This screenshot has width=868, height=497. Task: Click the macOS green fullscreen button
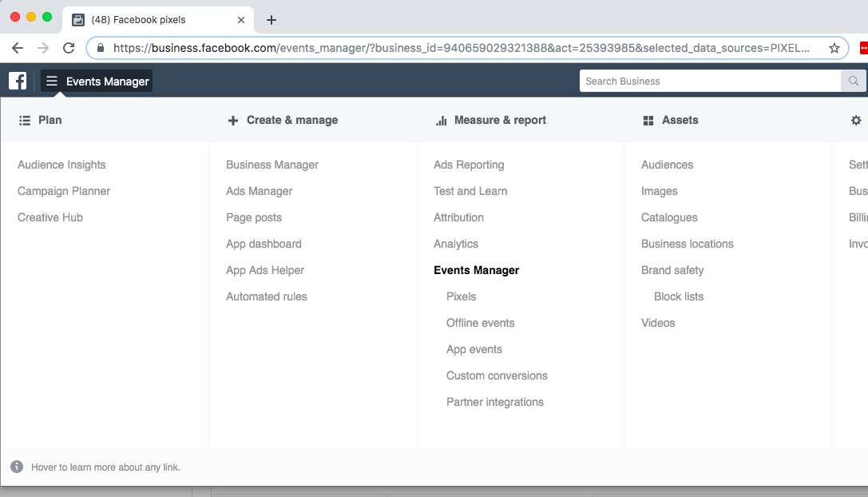pyautogui.click(x=47, y=17)
